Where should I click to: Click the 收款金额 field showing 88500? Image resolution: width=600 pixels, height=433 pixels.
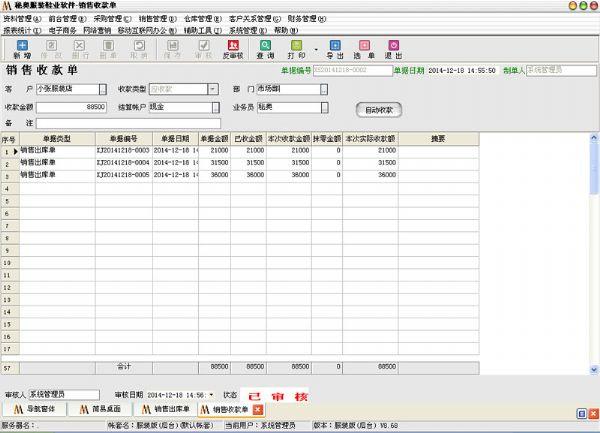(x=71, y=107)
